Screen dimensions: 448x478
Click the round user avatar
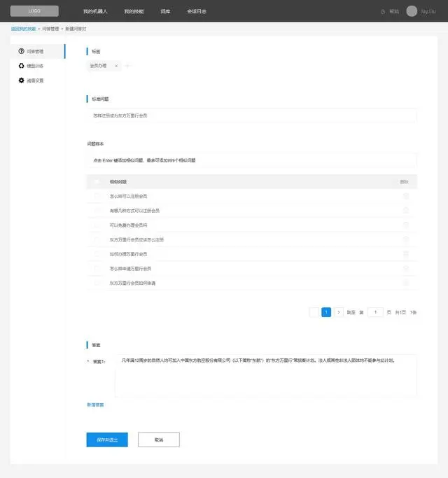click(412, 11)
